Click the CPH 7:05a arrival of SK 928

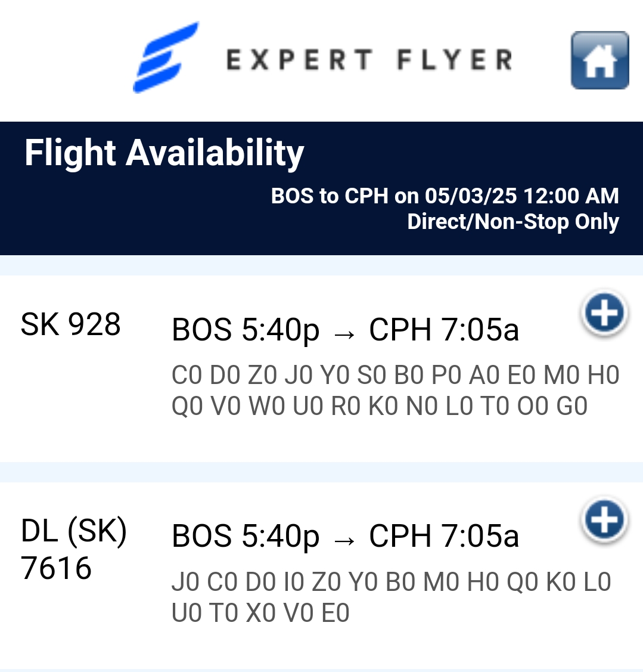pyautogui.click(x=444, y=330)
